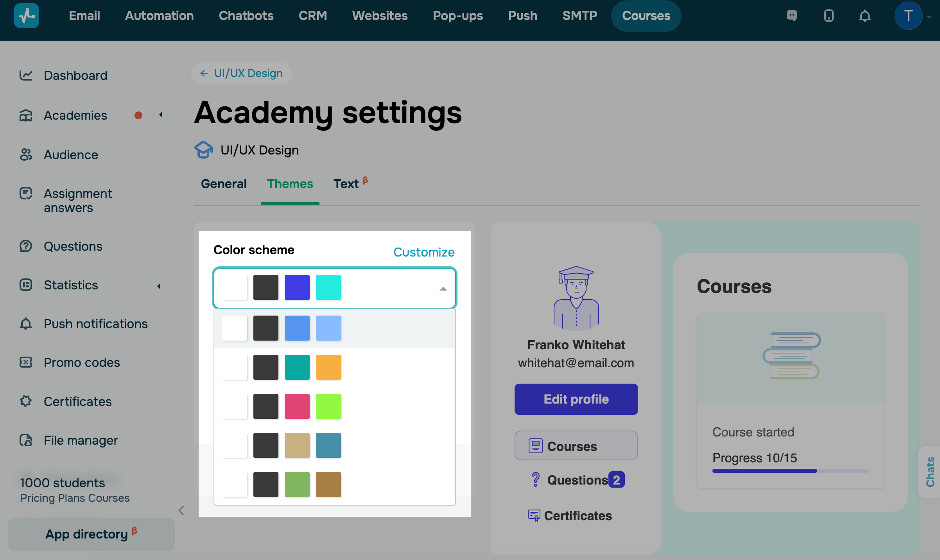This screenshot has height=560, width=940.
Task: Collapse the color scheme dropdown arrow
Action: [443, 289]
